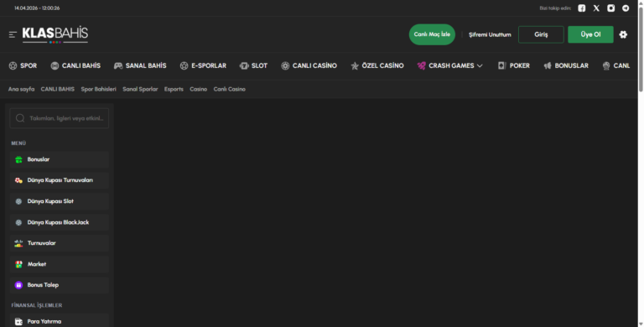
Task: Click the purple Bonus Talep icon
Action: [x=18, y=285]
